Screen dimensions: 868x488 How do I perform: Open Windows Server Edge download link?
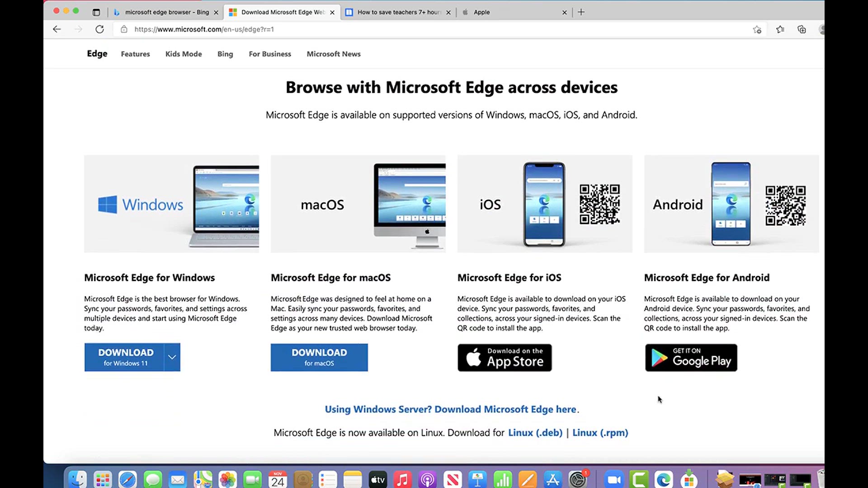451,409
